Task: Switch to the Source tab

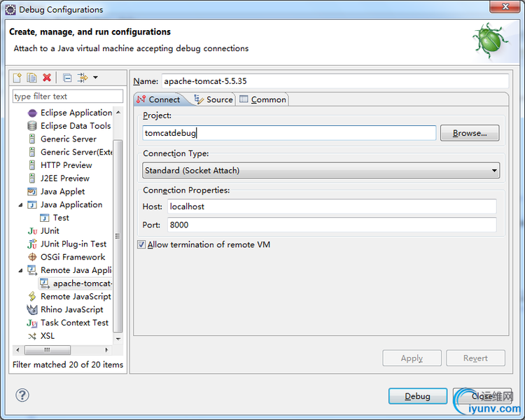Action: pos(213,99)
